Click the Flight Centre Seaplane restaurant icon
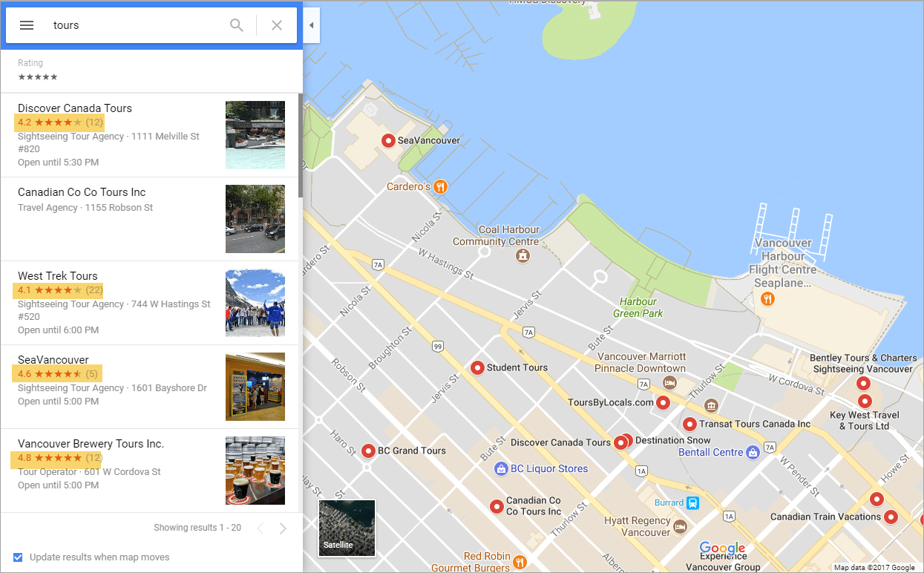Viewport: 924px width, 573px height. [x=767, y=299]
